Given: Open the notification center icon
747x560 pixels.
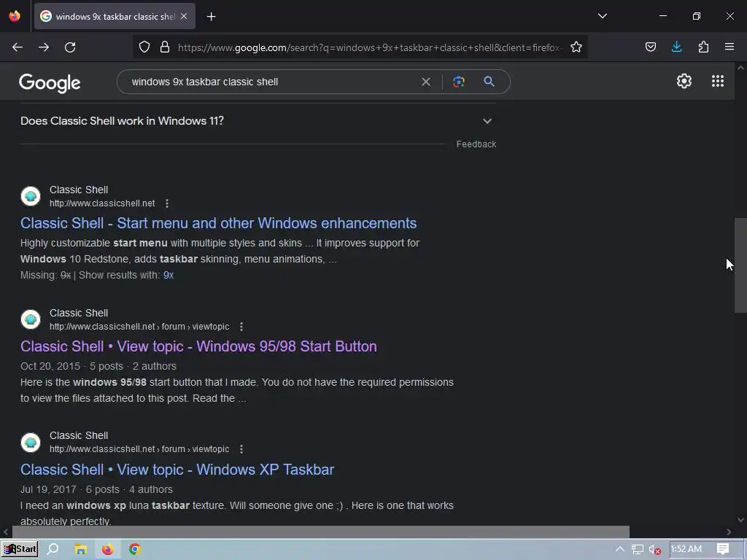Looking at the screenshot, I should (723, 550).
